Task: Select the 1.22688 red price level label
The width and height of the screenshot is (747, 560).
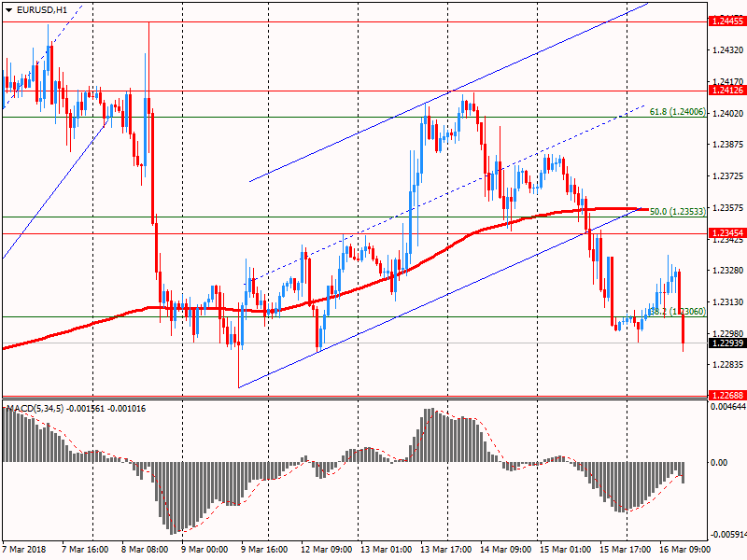Action: pyautogui.click(x=727, y=395)
